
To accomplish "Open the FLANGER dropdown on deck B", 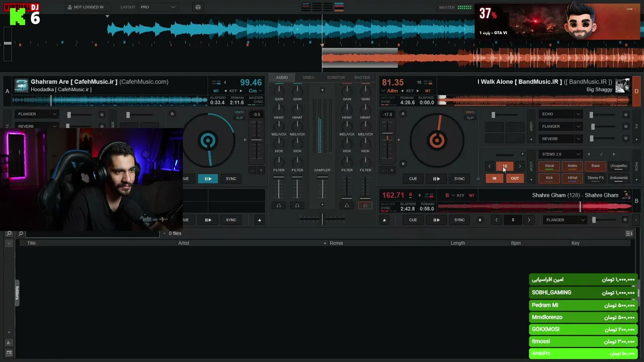I will 566,220.
